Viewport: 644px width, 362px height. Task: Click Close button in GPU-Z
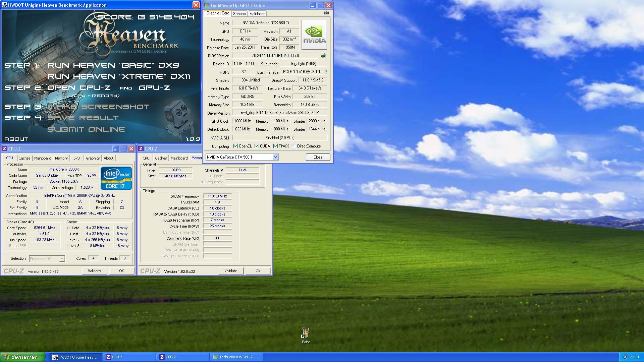point(318,157)
